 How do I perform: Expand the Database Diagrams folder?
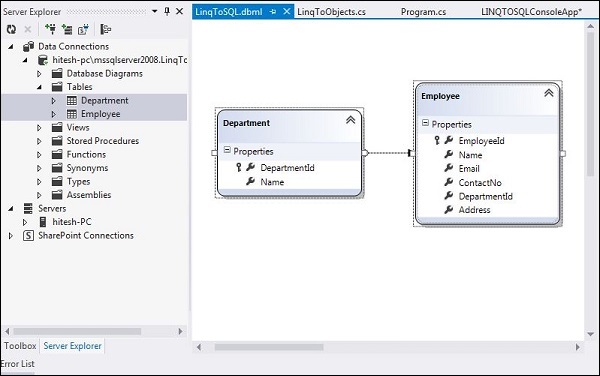[x=39, y=73]
